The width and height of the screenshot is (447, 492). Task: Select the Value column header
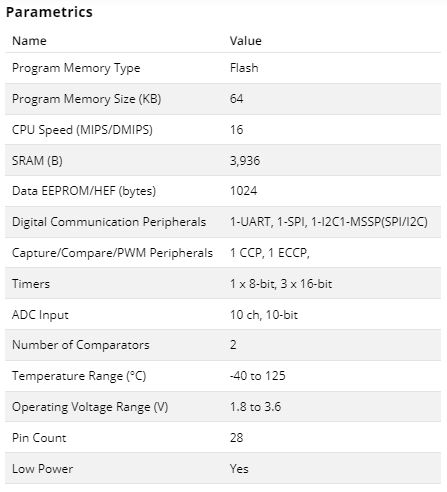[246, 41]
